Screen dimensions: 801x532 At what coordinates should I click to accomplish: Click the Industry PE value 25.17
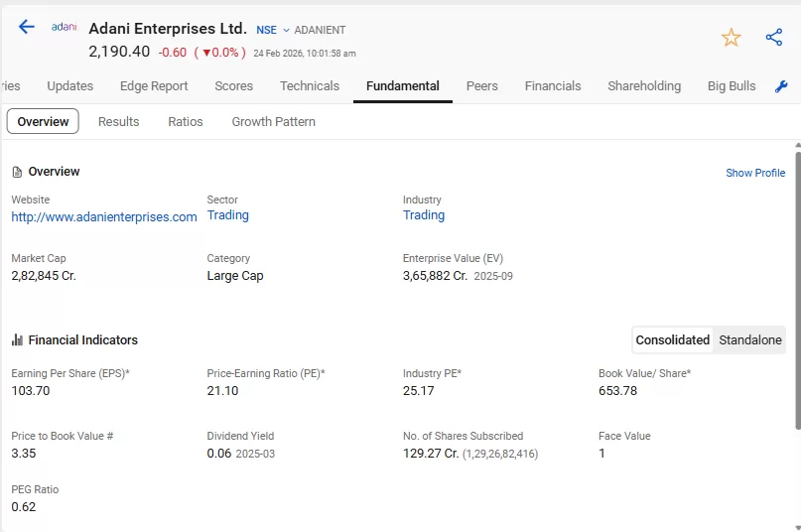tap(419, 391)
